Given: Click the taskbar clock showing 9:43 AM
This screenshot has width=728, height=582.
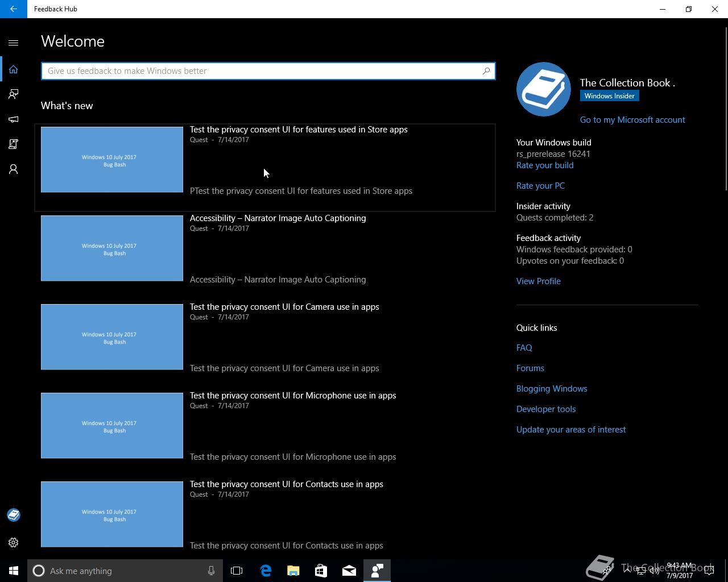Looking at the screenshot, I should coord(680,571).
